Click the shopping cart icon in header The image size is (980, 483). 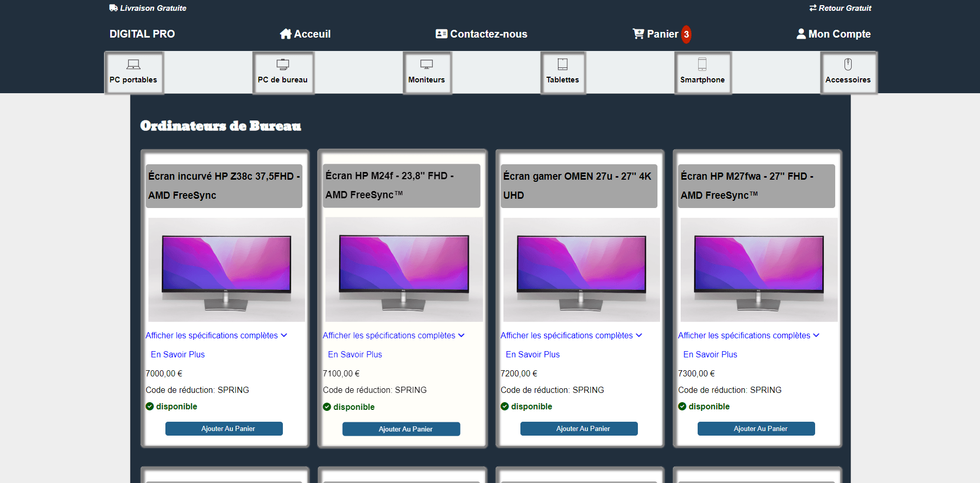click(x=638, y=34)
